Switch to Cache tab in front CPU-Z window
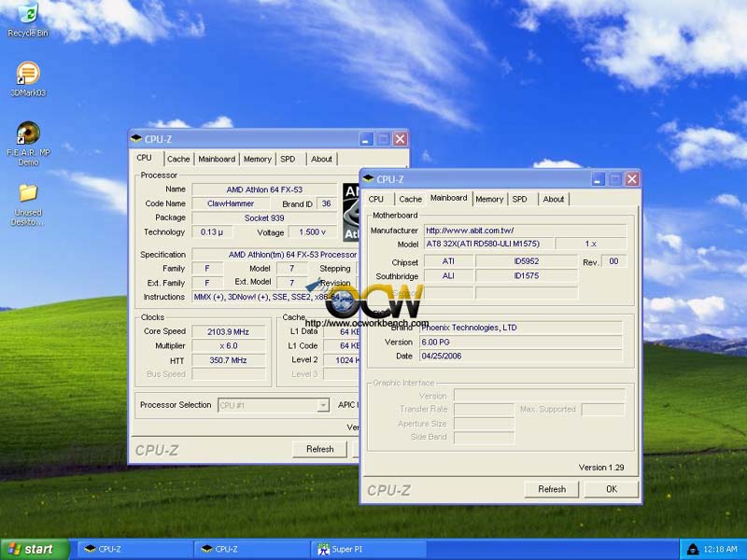747x560 pixels. coord(410,199)
